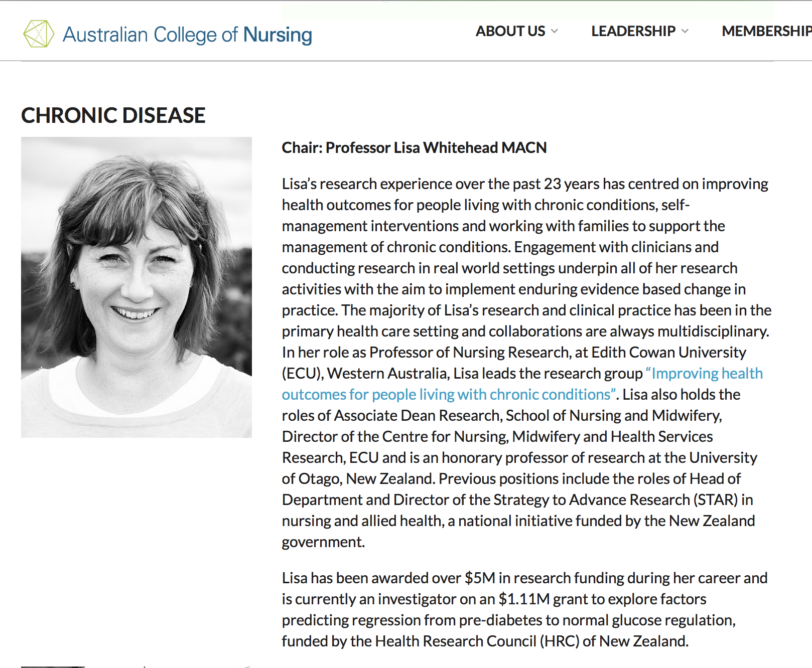812x668 pixels.
Task: Reveal ABOUT US submenu options
Action: point(510,31)
